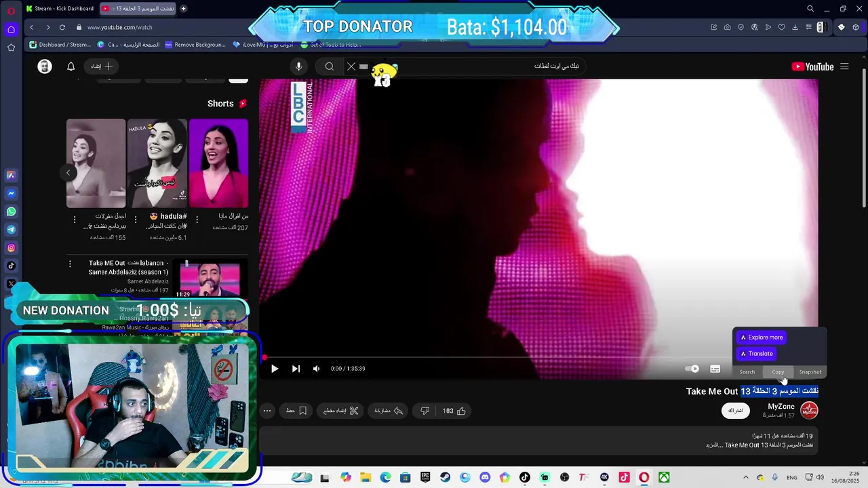Open Telegram in Opera sidebar
This screenshot has width=868, height=488.
pyautogui.click(x=11, y=230)
